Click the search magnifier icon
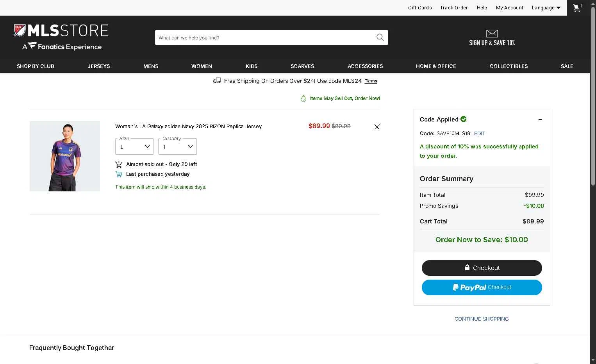Image resolution: width=596 pixels, height=364 pixels. click(380, 37)
